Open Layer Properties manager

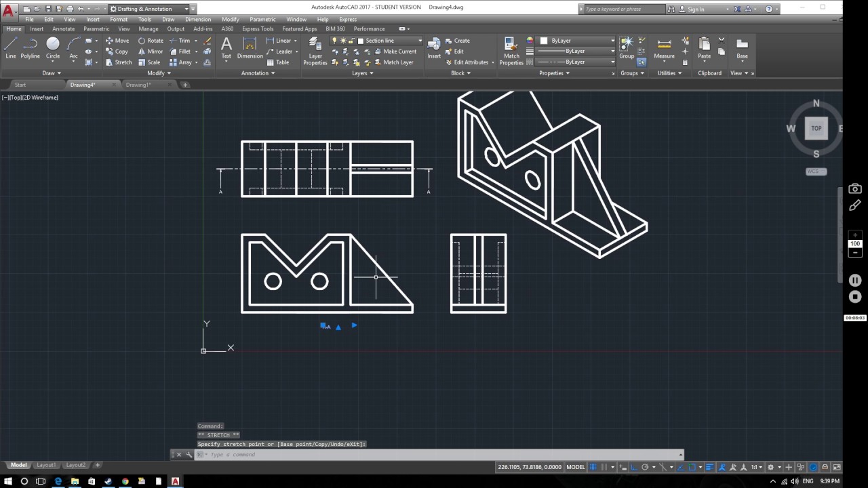click(x=315, y=49)
